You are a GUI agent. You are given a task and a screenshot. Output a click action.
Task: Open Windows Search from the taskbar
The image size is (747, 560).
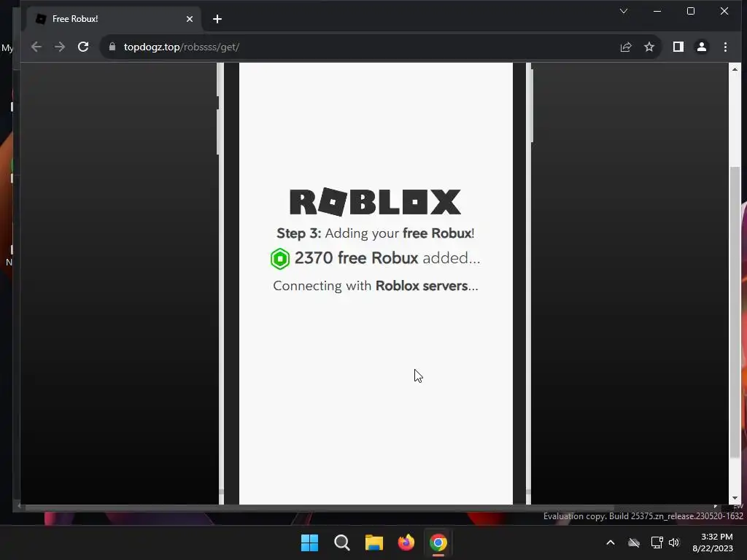tap(341, 542)
